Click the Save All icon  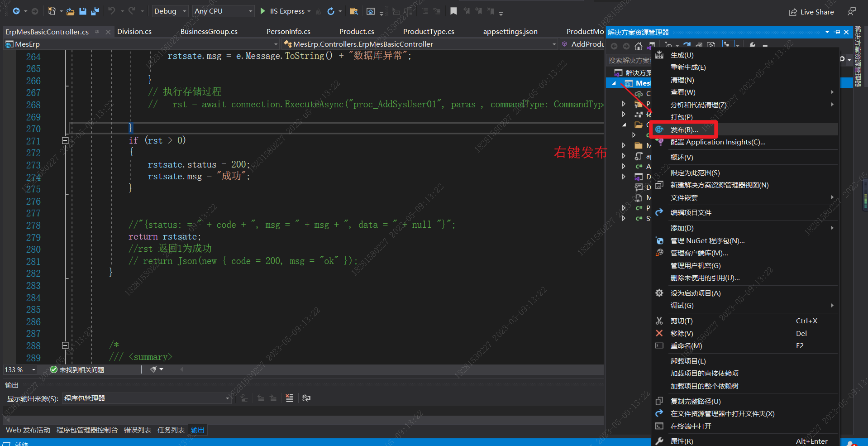[x=95, y=11]
